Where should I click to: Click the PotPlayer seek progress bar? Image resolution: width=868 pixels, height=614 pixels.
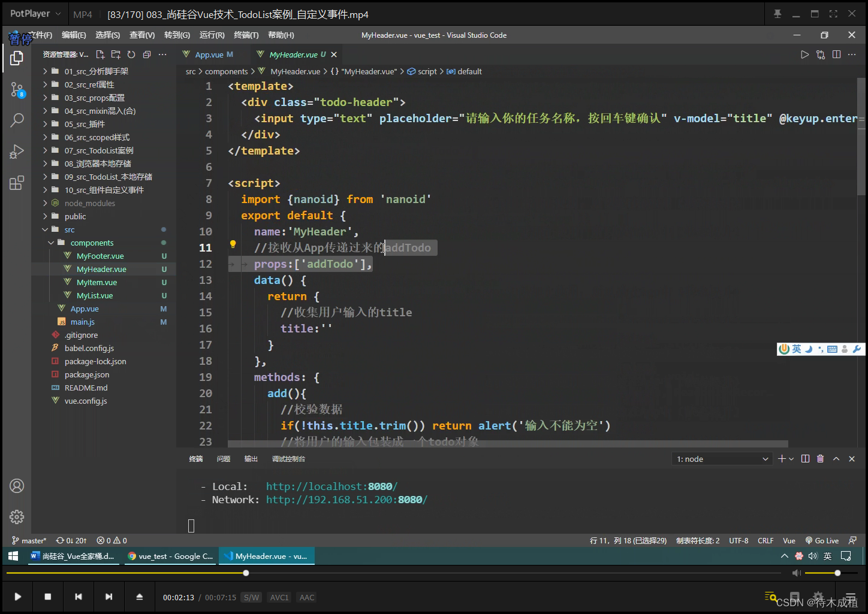(x=393, y=573)
